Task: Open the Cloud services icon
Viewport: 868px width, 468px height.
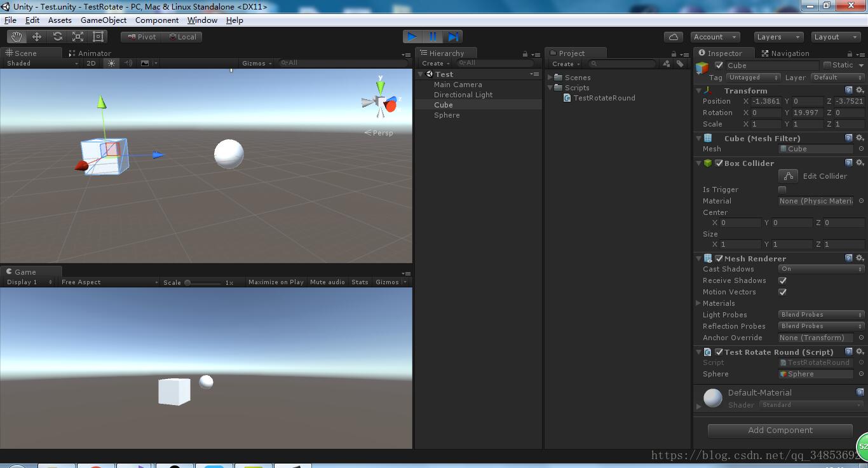Action: (674, 37)
